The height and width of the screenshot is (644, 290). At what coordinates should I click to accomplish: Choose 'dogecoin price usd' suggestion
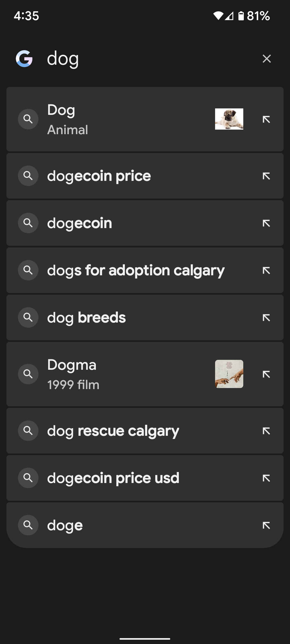(145, 478)
